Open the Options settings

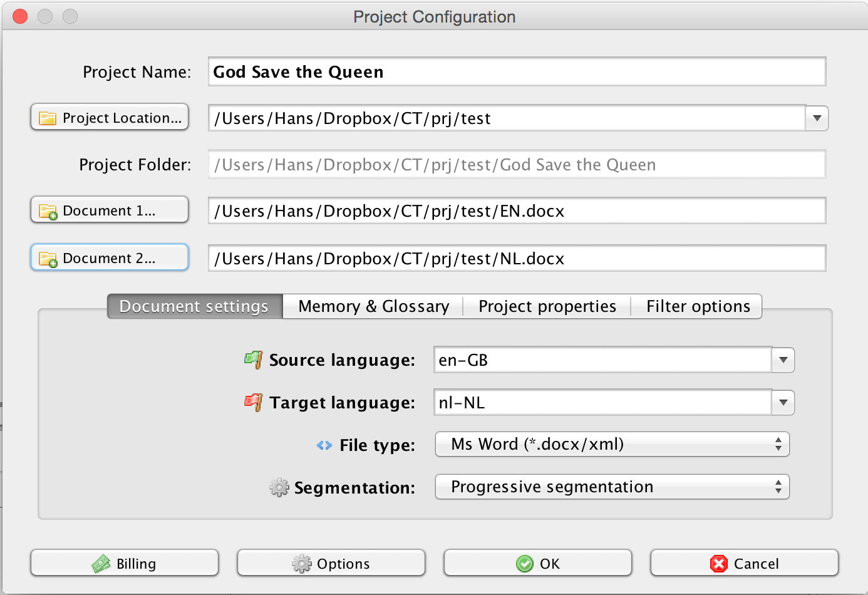pyautogui.click(x=331, y=563)
